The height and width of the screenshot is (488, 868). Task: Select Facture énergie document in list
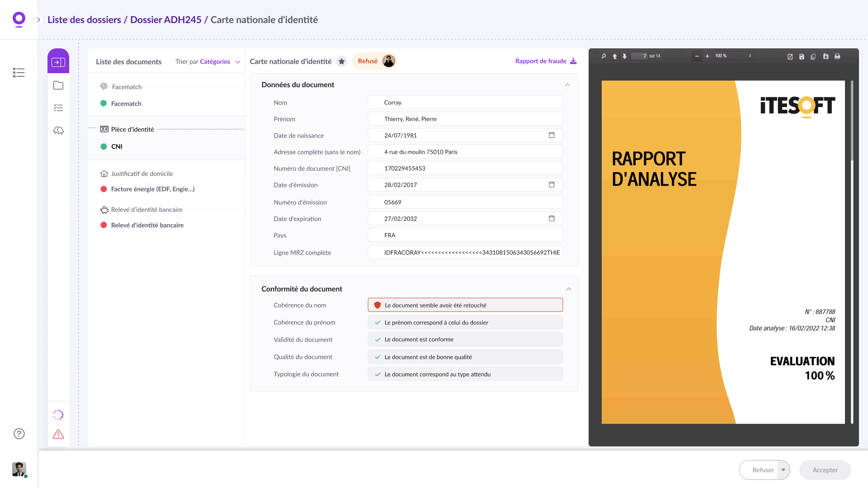[153, 189]
